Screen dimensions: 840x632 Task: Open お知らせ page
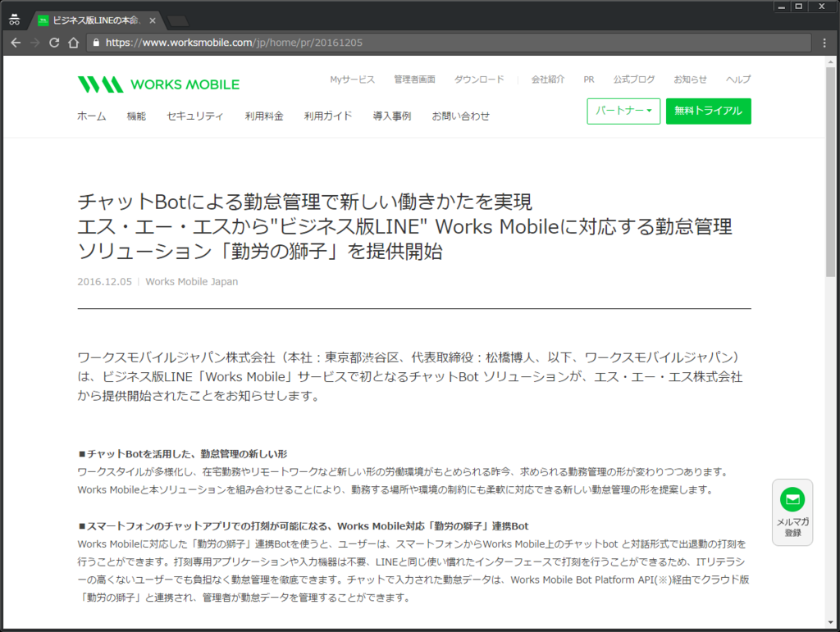pyautogui.click(x=690, y=80)
